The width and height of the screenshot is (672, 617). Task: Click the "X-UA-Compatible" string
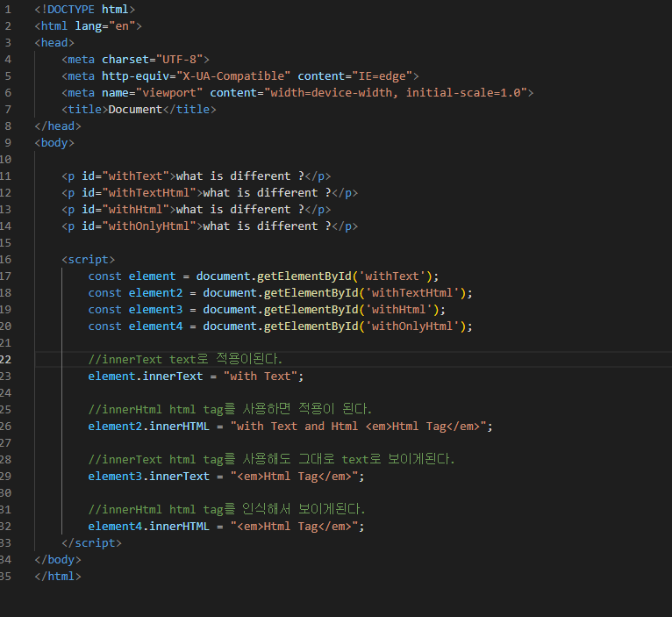pos(233,76)
